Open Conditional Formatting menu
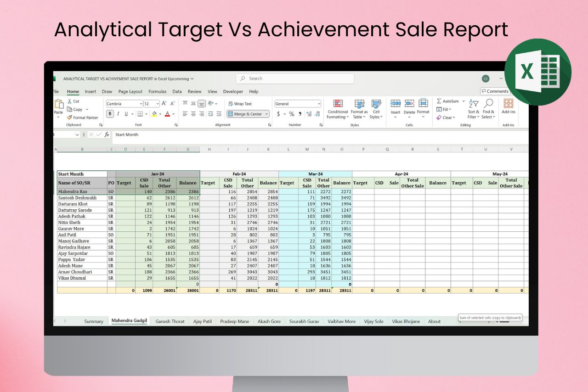588x392 pixels. click(338, 109)
